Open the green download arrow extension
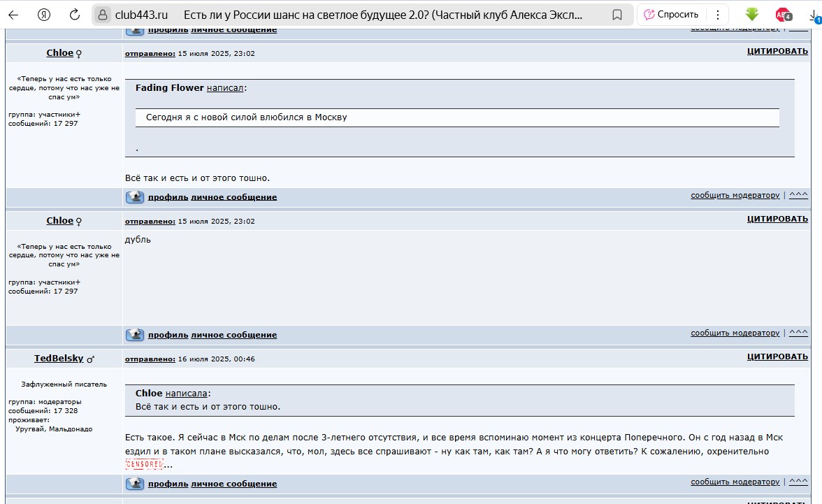 click(752, 14)
